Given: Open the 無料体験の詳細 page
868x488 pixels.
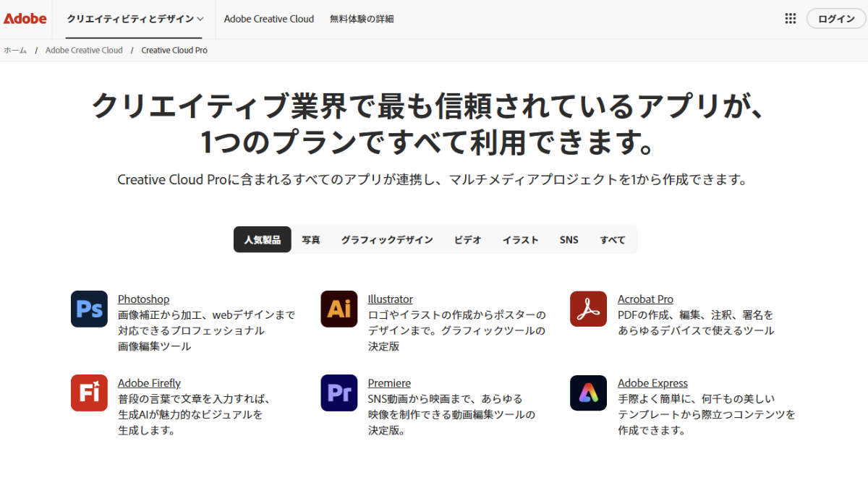Looking at the screenshot, I should click(362, 19).
